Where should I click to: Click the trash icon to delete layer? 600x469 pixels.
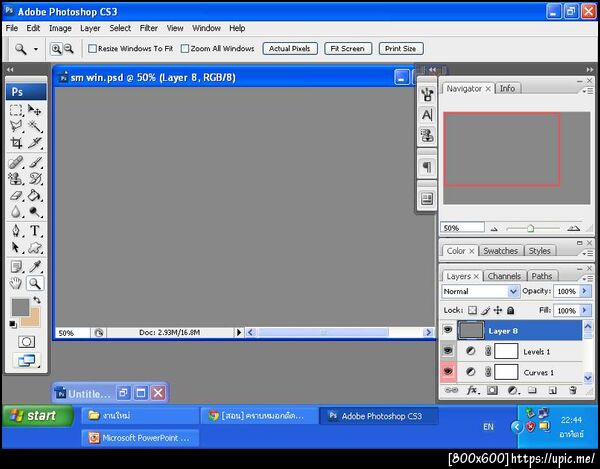tap(572, 390)
